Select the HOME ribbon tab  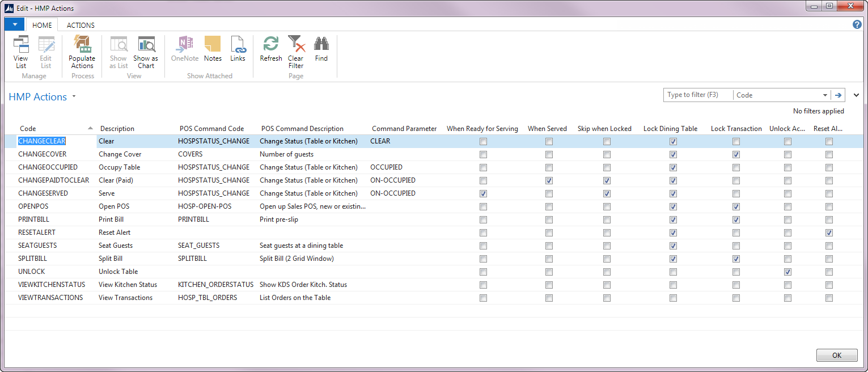point(42,25)
